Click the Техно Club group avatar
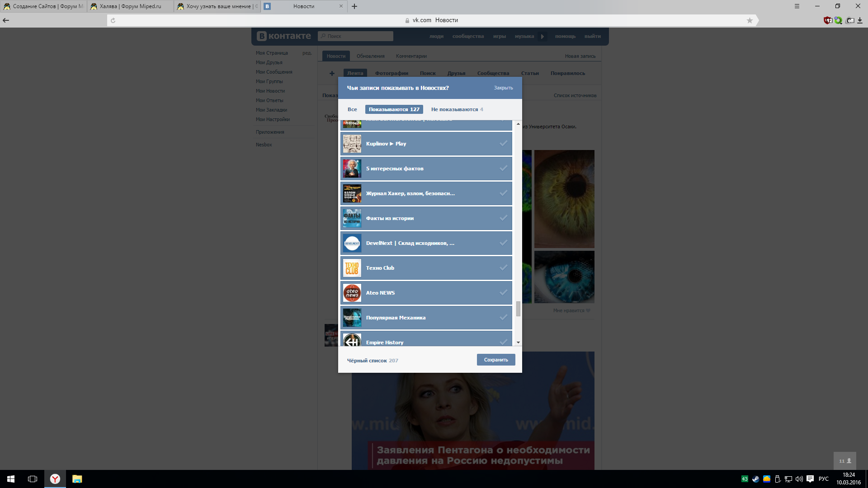 click(352, 268)
